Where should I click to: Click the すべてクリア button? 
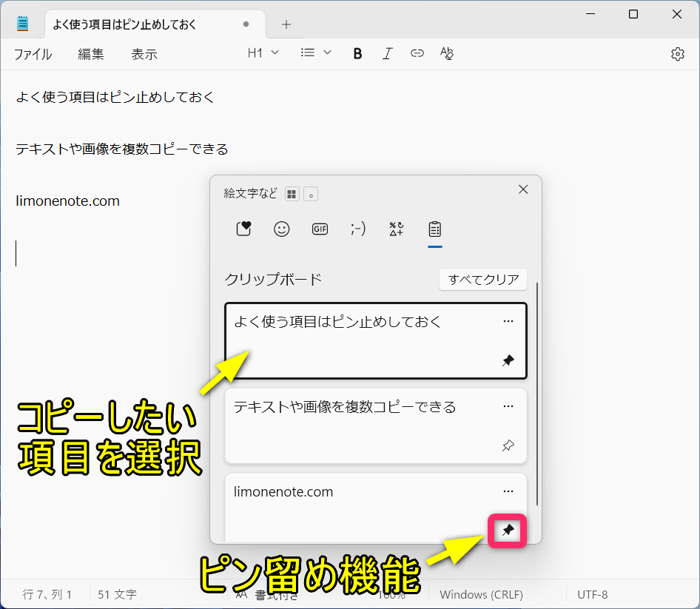pos(482,280)
